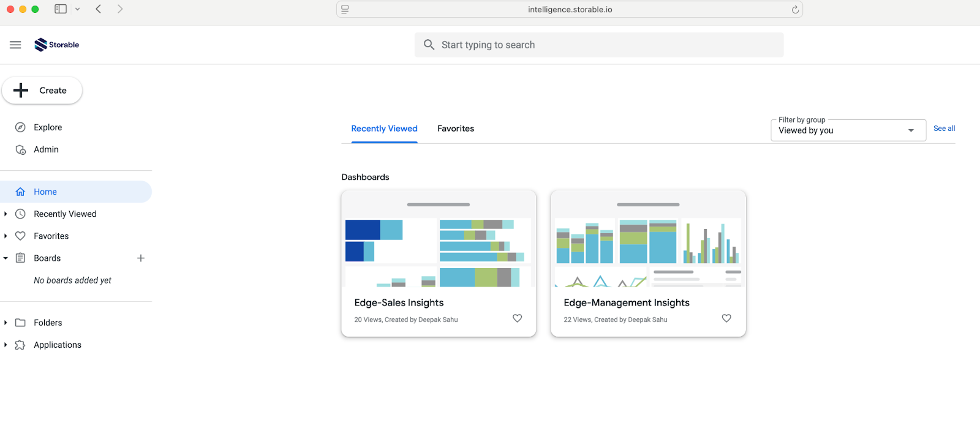
Task: Toggle the browser sidebar panel icon
Action: [x=61, y=9]
